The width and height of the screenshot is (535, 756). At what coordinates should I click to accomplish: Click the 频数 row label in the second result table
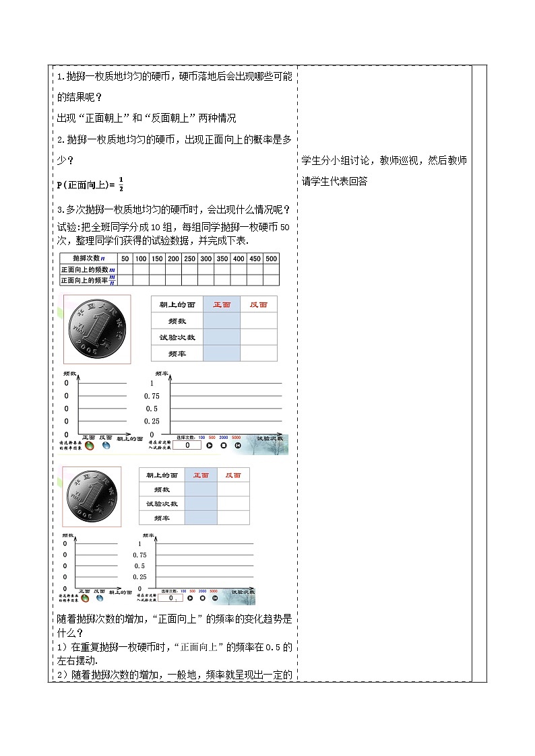pyautogui.click(x=162, y=490)
